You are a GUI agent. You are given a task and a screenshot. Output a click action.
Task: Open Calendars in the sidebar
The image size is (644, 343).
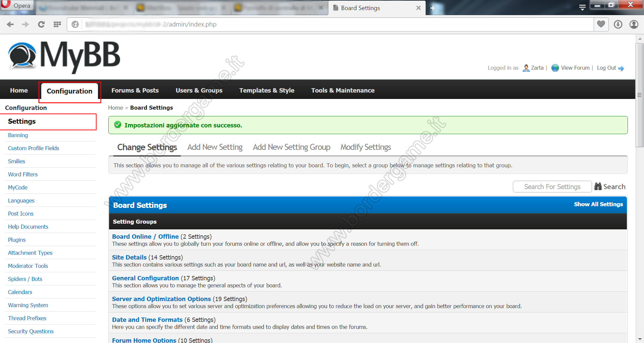pos(20,292)
